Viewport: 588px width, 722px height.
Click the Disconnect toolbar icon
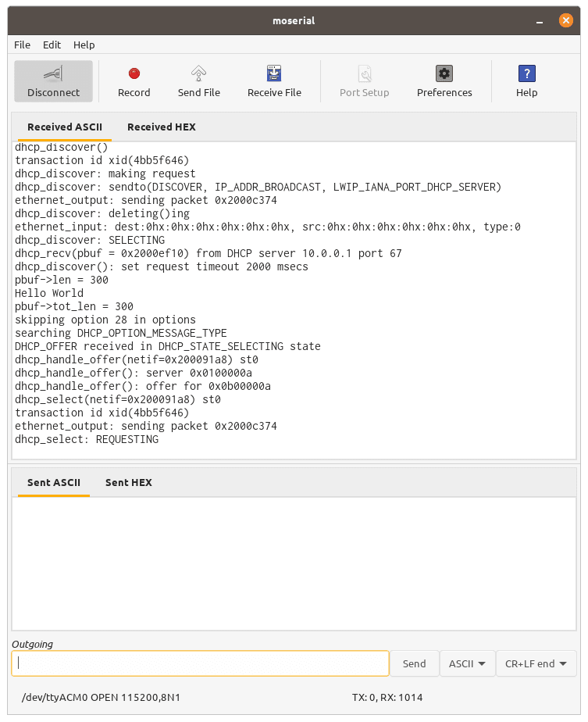53,74
